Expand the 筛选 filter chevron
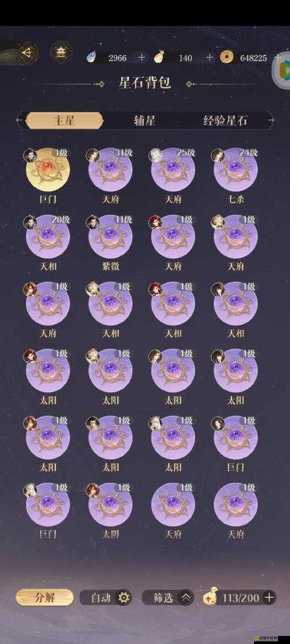Viewport: 290px width, 644px height. click(186, 597)
